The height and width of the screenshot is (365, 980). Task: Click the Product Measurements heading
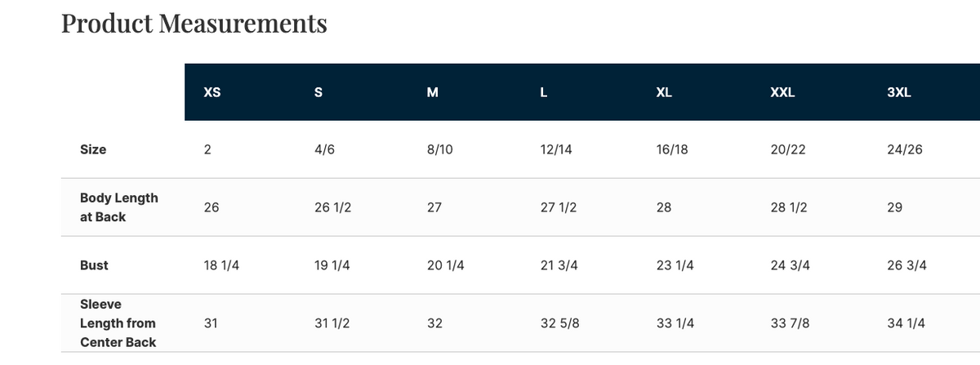pyautogui.click(x=194, y=24)
